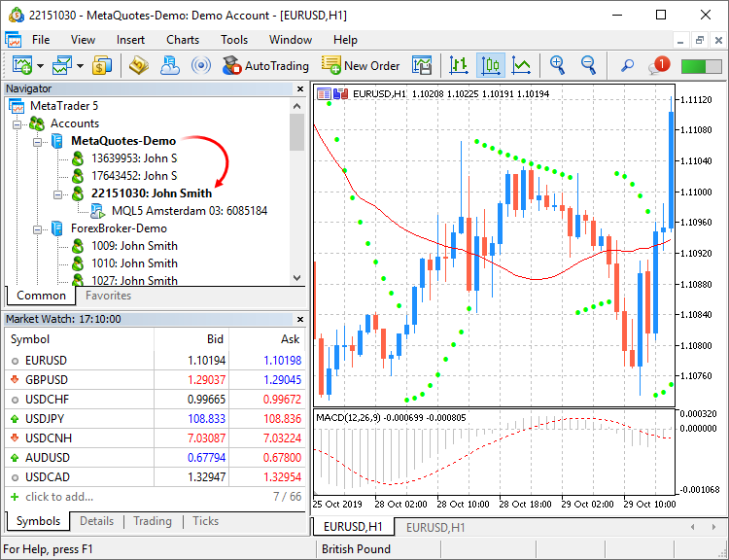Switch chart to bar chart mode

458,66
